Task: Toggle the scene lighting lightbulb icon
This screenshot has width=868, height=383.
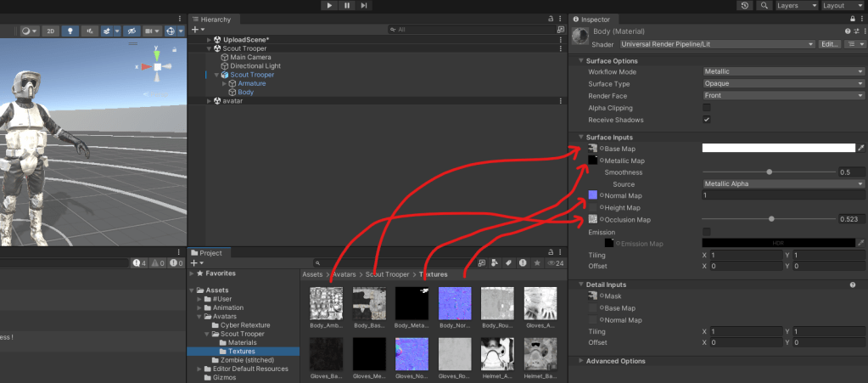Action: (71, 31)
